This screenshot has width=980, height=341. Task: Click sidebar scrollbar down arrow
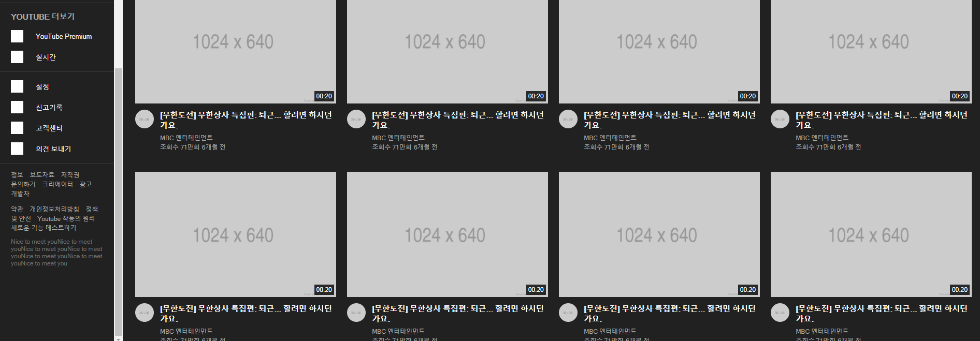tap(118, 339)
